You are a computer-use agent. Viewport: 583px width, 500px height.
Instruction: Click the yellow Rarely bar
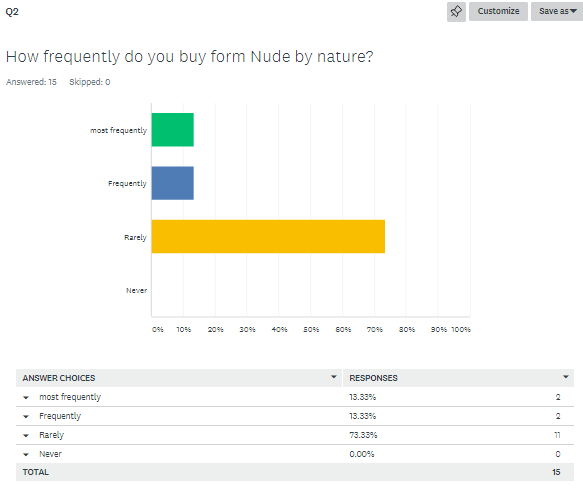pos(268,236)
